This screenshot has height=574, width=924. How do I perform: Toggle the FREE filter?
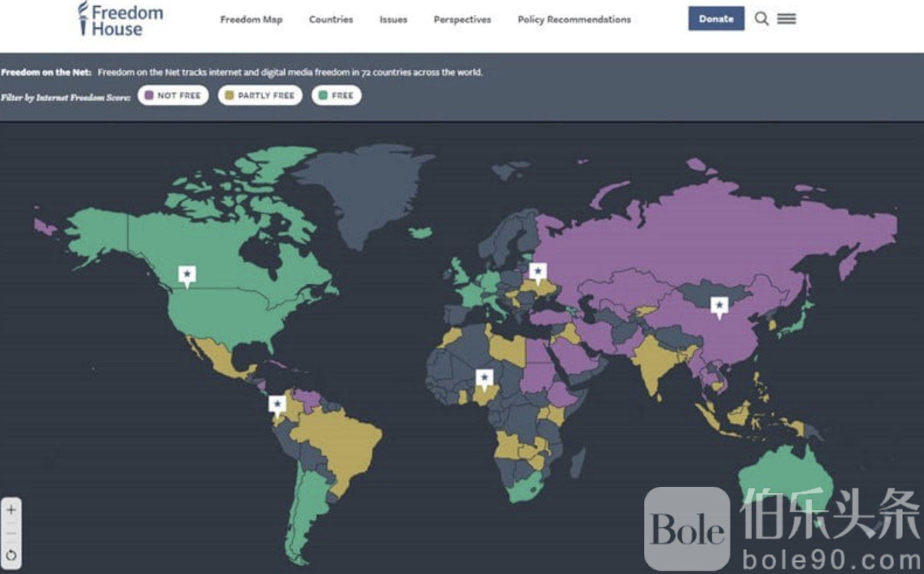336,95
